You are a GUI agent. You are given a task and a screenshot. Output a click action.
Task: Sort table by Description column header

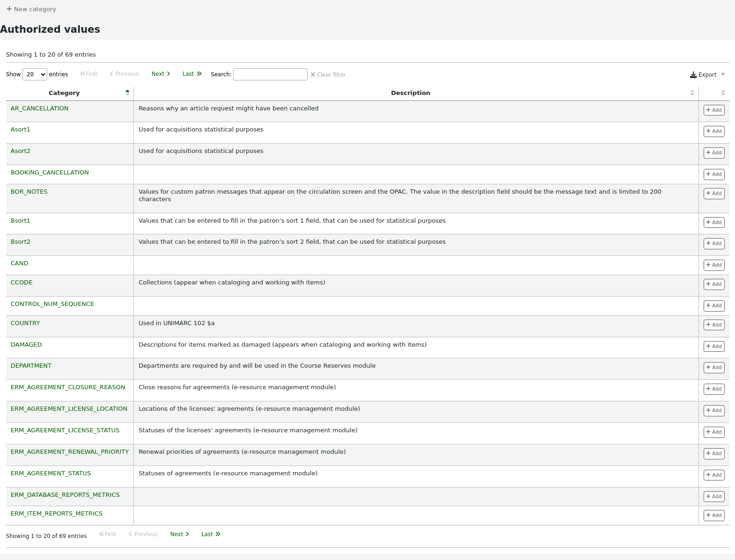pos(410,93)
